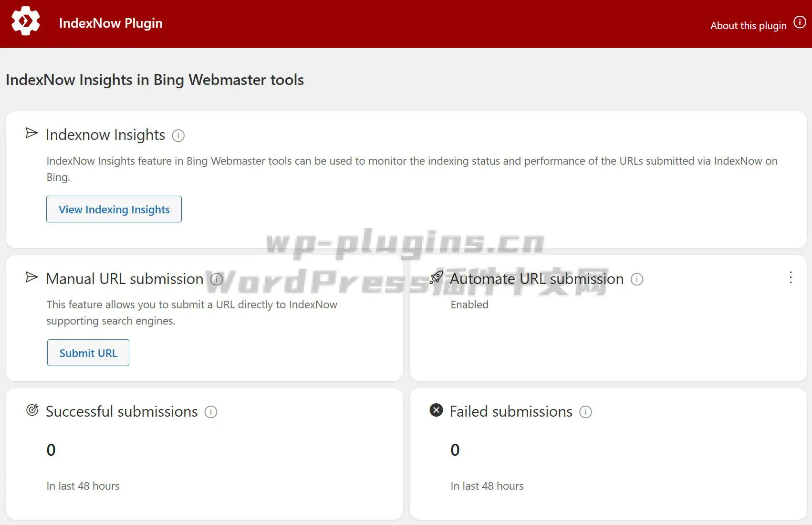This screenshot has height=525, width=812.
Task: Click the IndexNow Plugin header title
Action: (x=111, y=23)
